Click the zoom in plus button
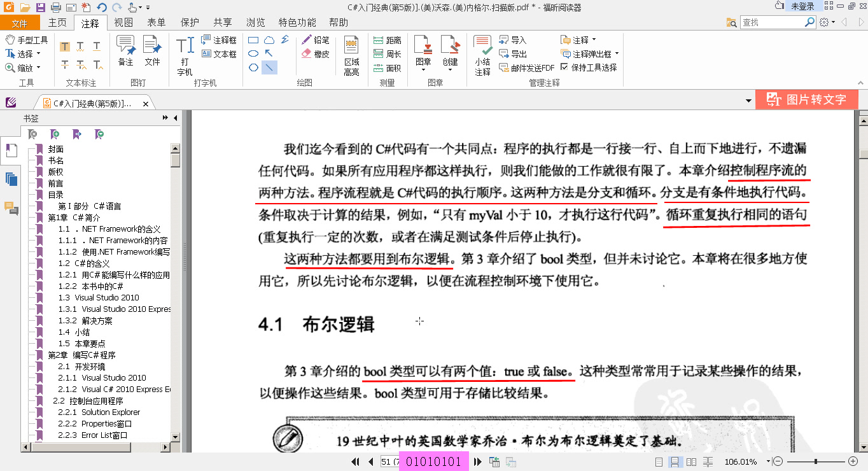 coord(853,461)
